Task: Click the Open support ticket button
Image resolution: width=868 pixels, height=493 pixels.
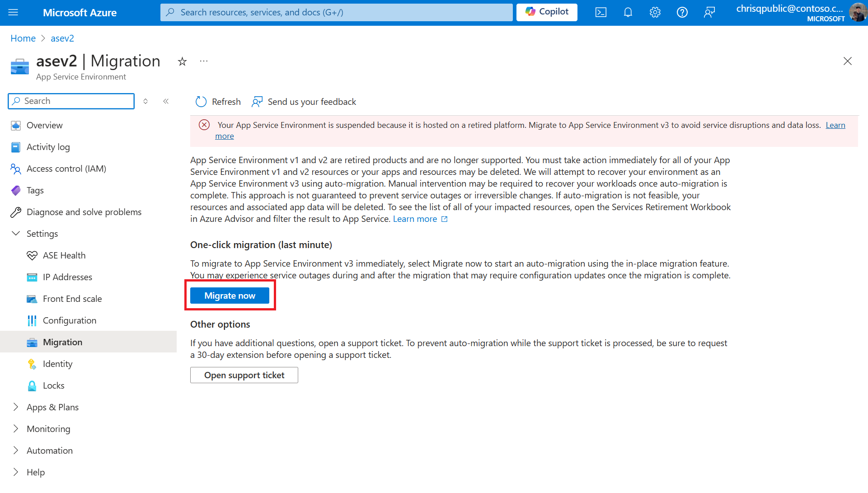Action: tap(244, 374)
